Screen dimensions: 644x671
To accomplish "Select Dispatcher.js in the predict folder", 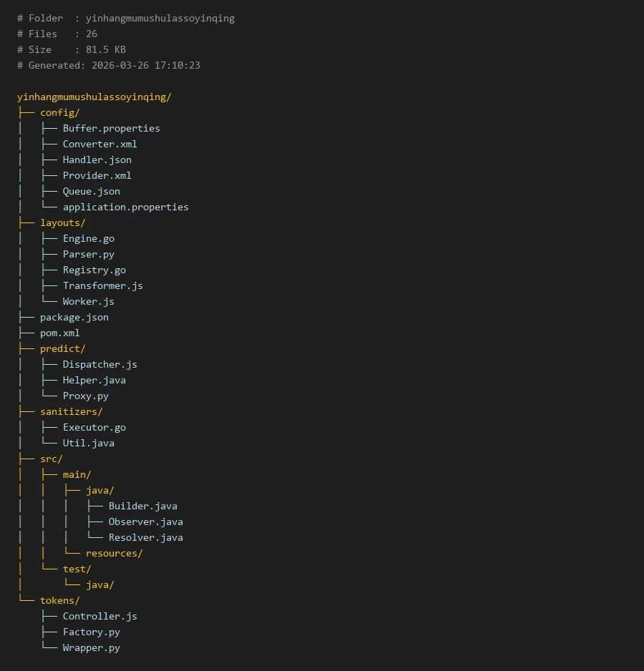I will (x=99, y=365).
